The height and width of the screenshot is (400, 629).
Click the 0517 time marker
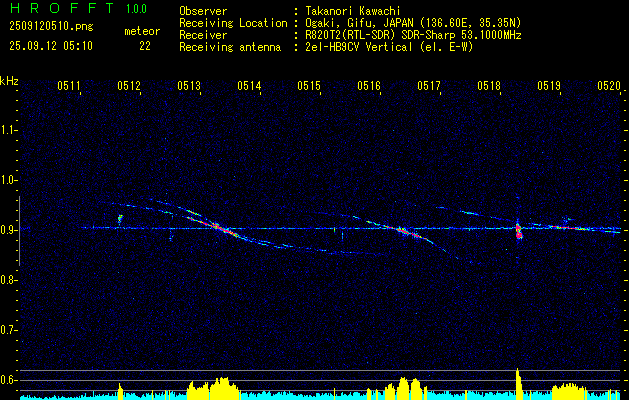429,86
